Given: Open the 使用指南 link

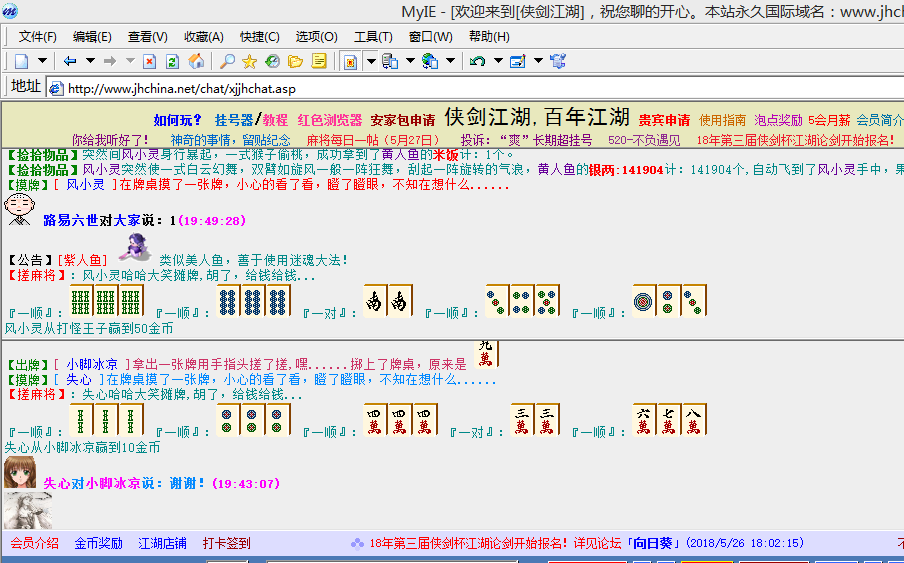Looking at the screenshot, I should [x=722, y=120].
